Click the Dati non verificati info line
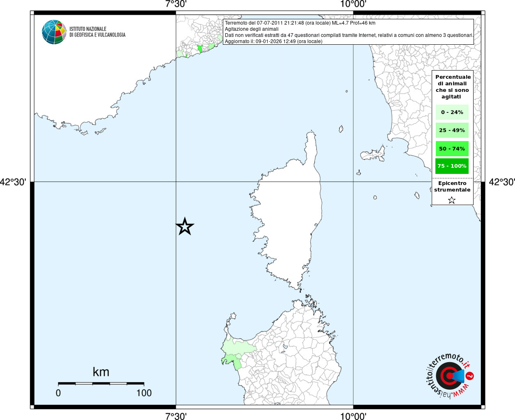The width and height of the screenshot is (515, 420). coord(349,35)
